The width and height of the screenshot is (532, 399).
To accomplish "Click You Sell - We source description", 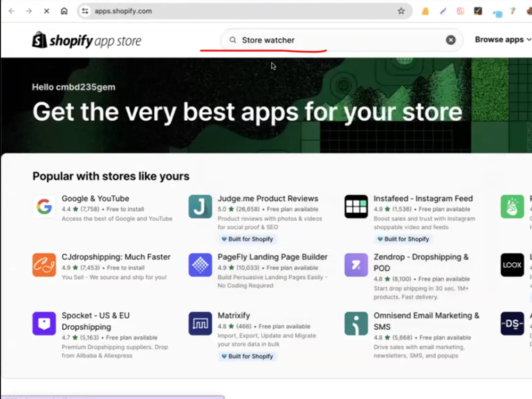I will [114, 277].
